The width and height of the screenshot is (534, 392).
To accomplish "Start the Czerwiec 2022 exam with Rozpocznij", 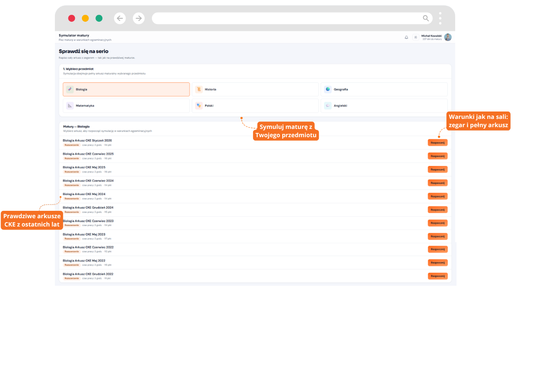I will (x=437, y=249).
